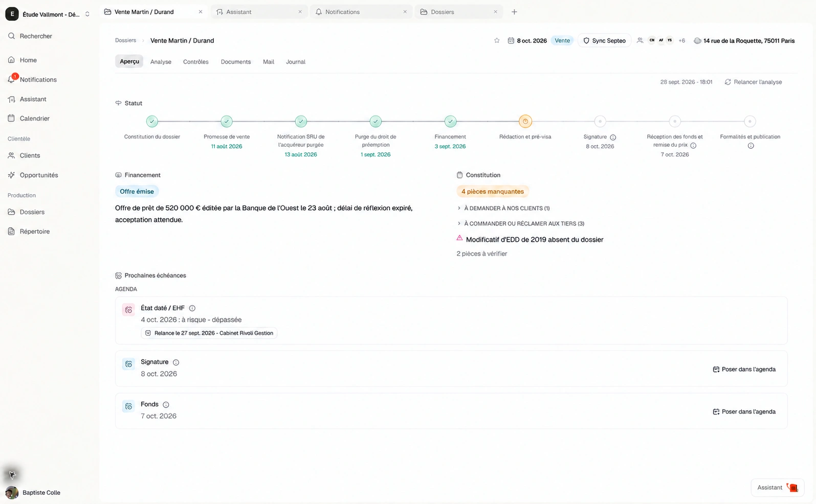
Task: Click Relancer l'analyse
Action: point(753,82)
